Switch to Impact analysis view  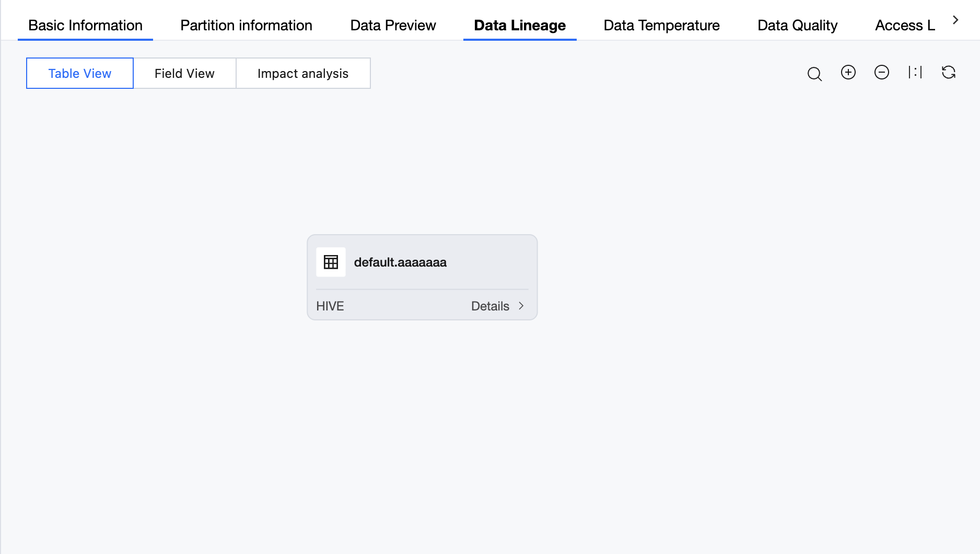303,73
